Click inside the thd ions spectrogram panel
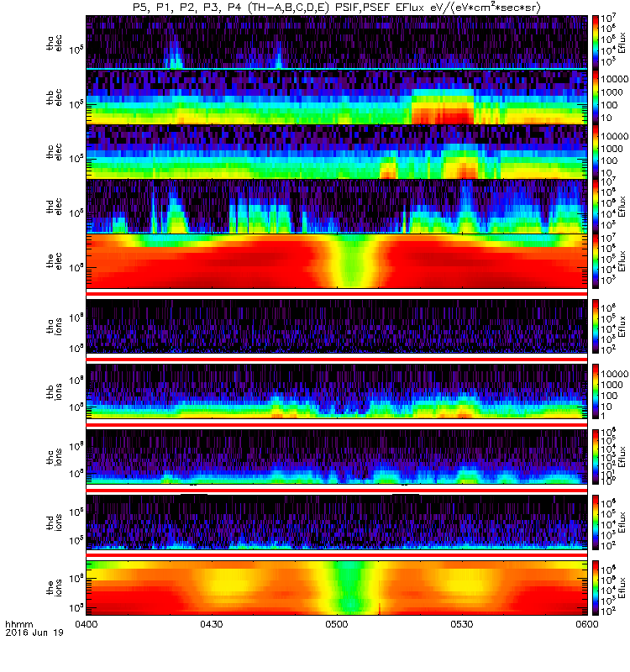 coord(337,522)
